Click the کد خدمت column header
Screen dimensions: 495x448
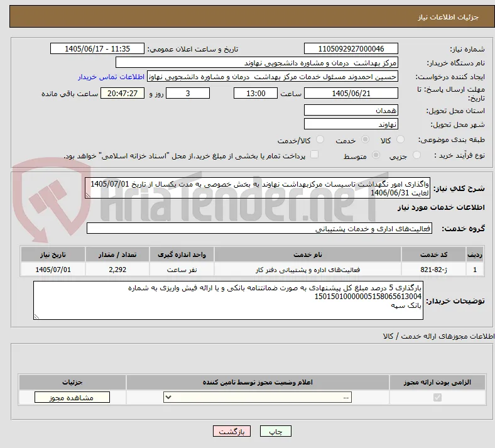coord(434,254)
